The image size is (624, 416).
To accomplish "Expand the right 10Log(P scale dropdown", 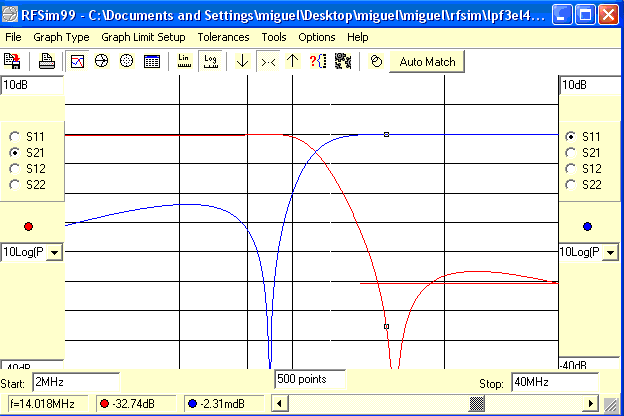I will [x=611, y=252].
